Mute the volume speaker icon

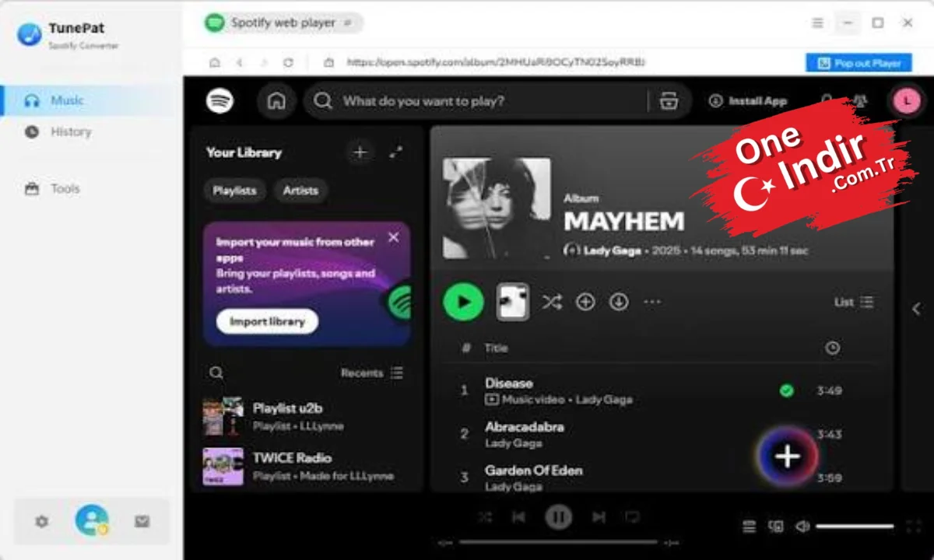coord(802,527)
